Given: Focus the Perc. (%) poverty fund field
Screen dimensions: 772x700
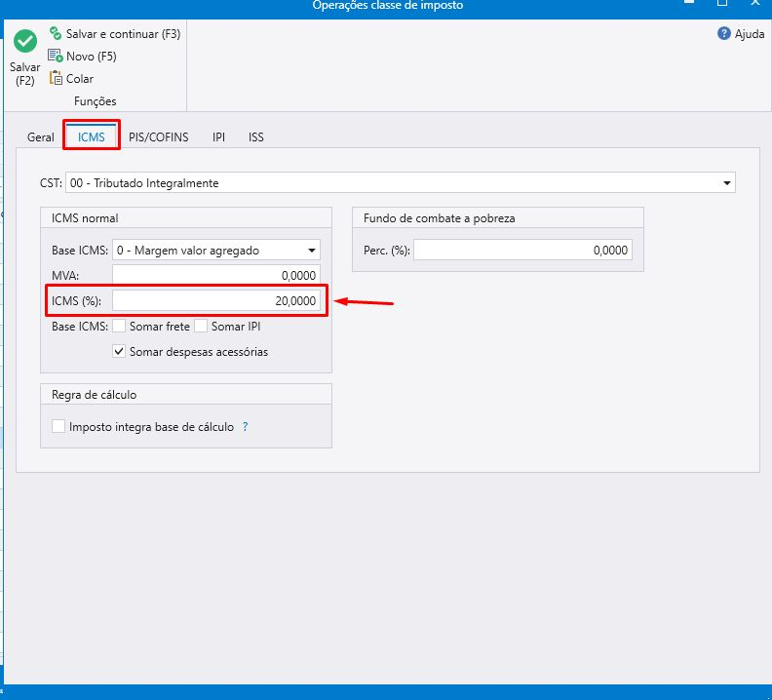Looking at the screenshot, I should click(522, 251).
